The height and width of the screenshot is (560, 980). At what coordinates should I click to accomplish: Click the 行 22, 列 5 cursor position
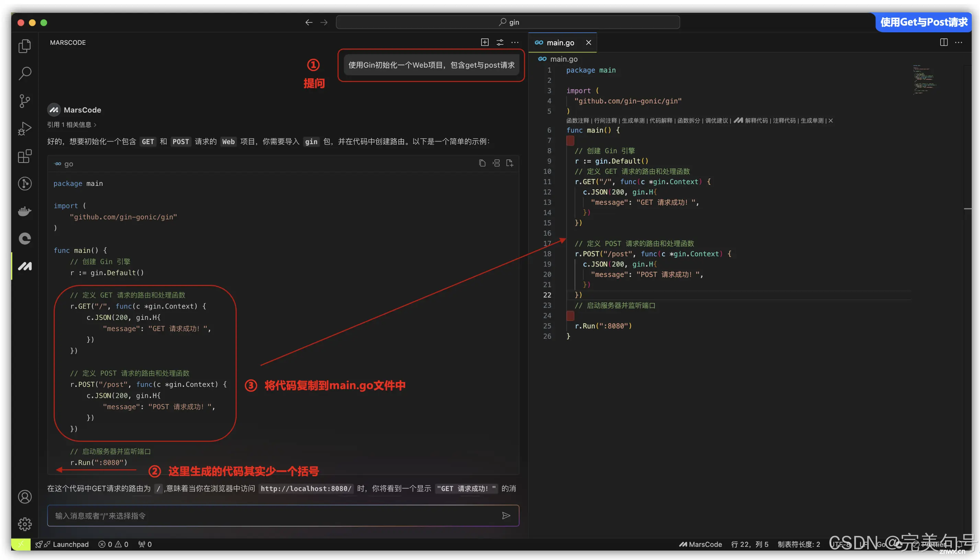click(749, 544)
